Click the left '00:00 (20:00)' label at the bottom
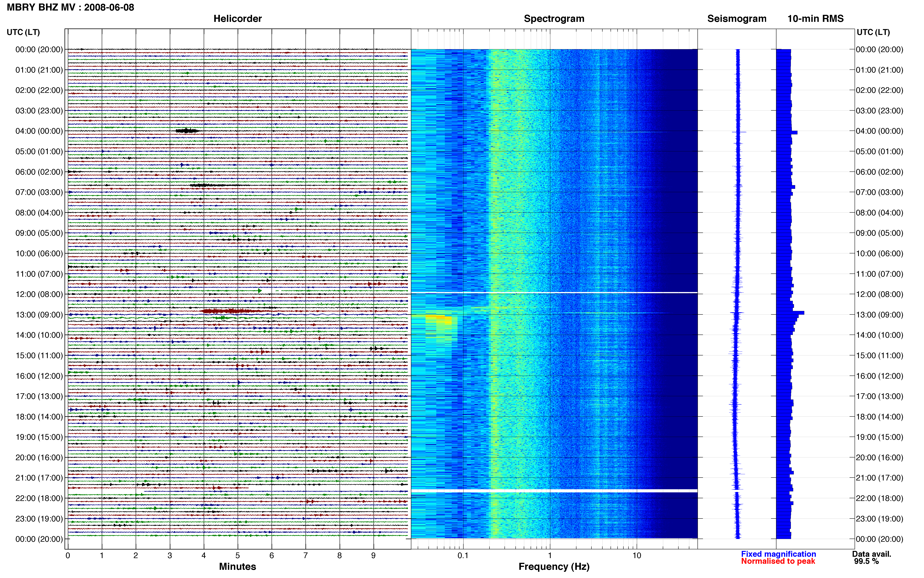Viewport: 924px width, 578px height. (x=39, y=539)
